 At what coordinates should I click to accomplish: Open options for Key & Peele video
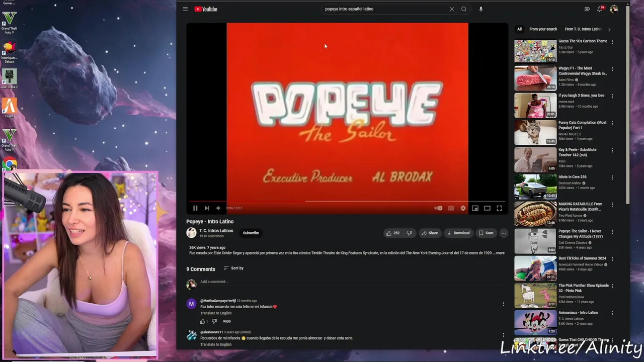click(x=612, y=150)
